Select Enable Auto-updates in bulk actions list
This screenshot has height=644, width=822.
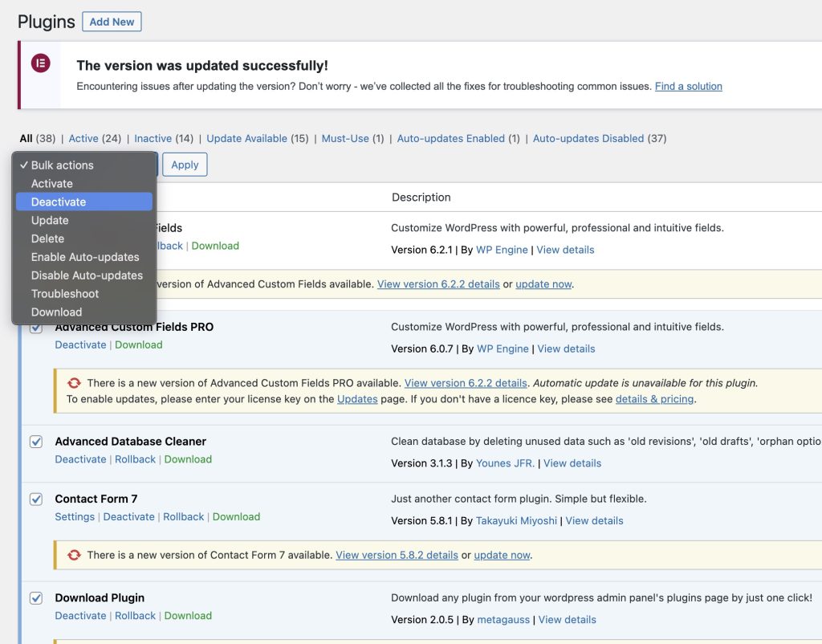click(85, 257)
